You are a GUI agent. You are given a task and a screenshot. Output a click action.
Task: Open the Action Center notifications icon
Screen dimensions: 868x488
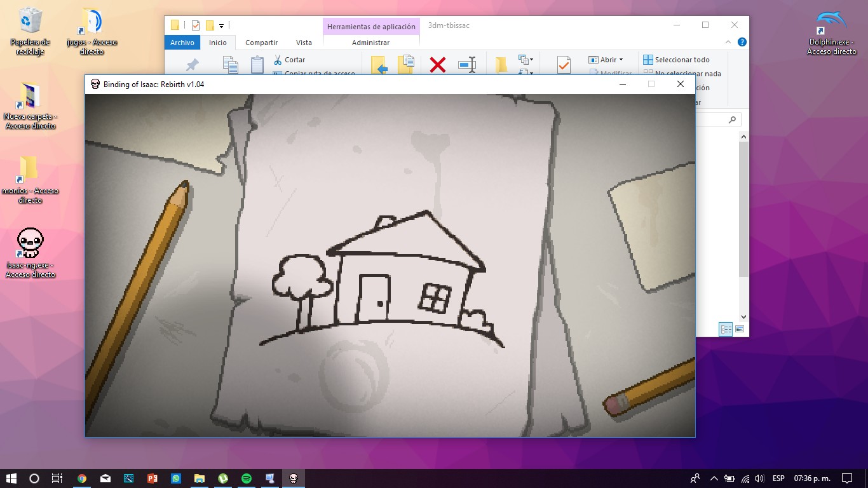(x=846, y=478)
